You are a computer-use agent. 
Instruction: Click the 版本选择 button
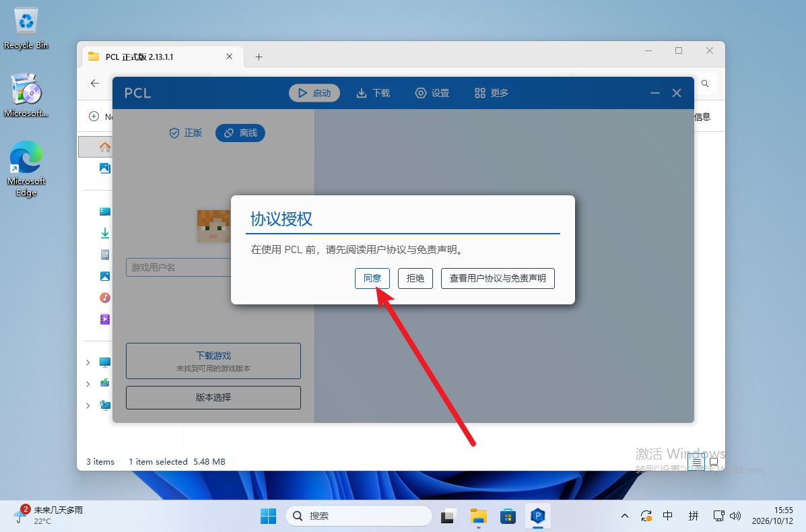pyautogui.click(x=213, y=397)
